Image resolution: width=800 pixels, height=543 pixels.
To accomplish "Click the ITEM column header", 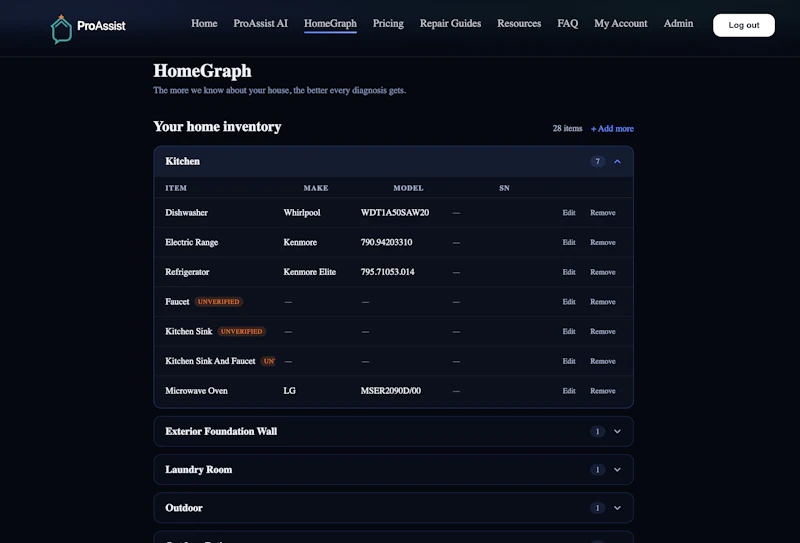I will click(x=176, y=188).
